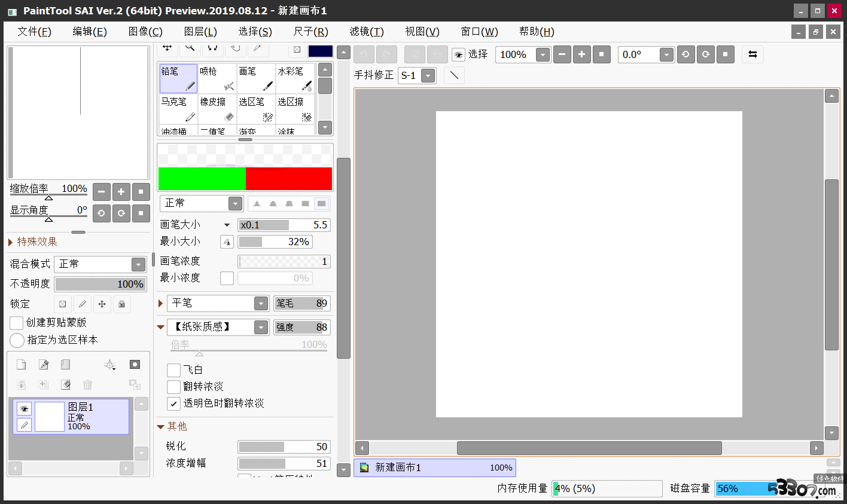847x504 pixels.
Task: Select the 马克笔 marker tool
Action: [x=178, y=109]
